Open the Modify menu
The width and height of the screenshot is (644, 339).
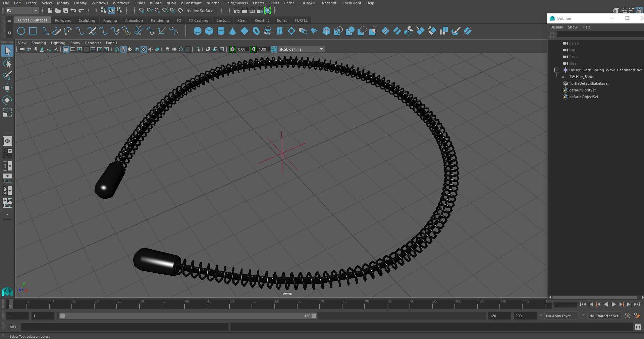tap(63, 3)
